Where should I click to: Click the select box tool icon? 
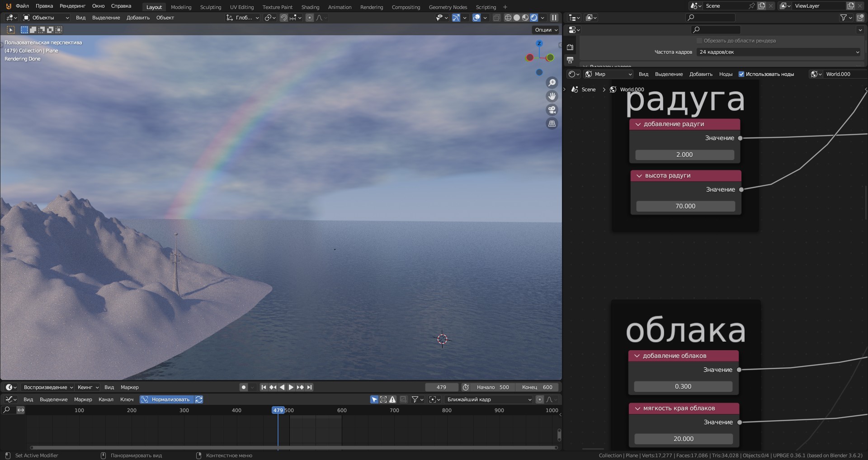coord(11,30)
